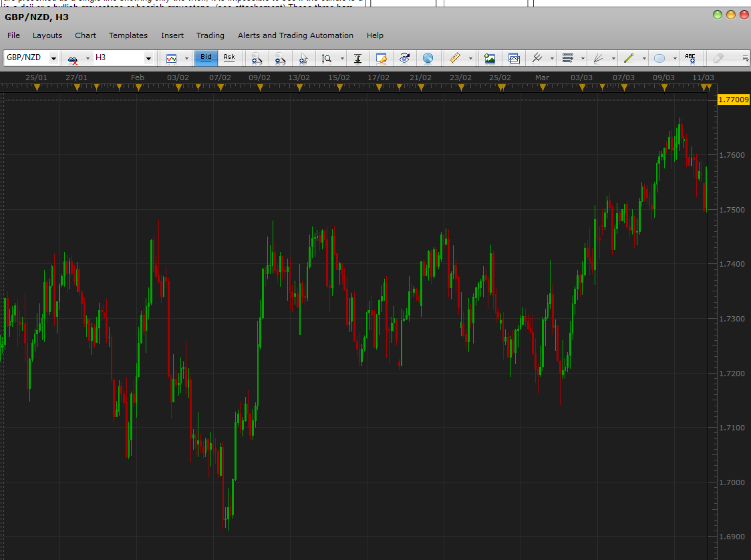
Task: Expand the chart type dropdown arrow
Action: (x=186, y=58)
